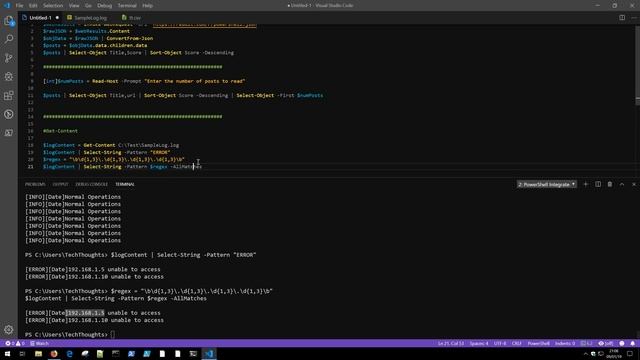Open the File menu

(19, 6)
